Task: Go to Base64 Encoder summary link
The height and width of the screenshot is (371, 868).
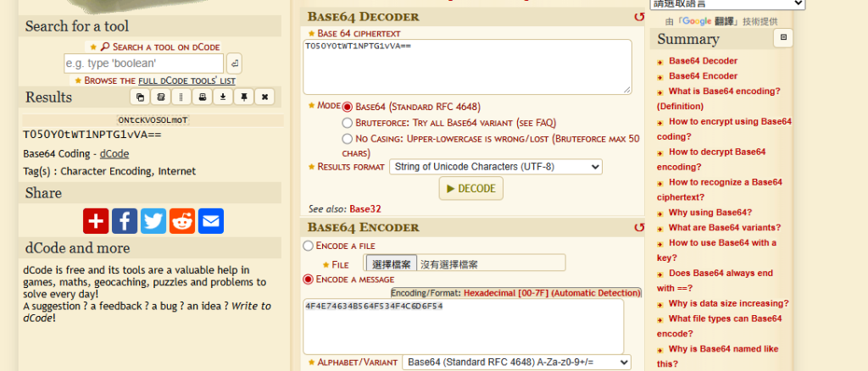Action: pos(703,75)
